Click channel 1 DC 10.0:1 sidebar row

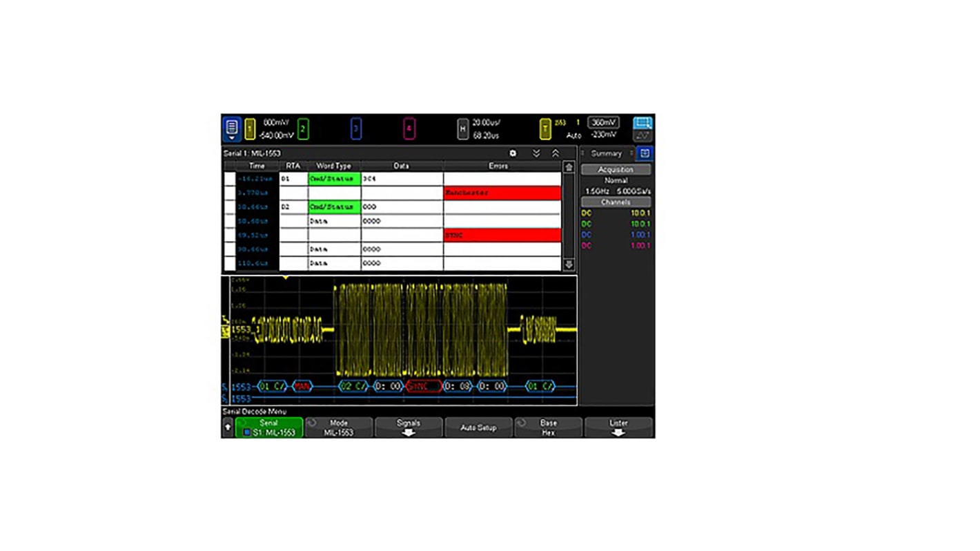[x=616, y=213]
